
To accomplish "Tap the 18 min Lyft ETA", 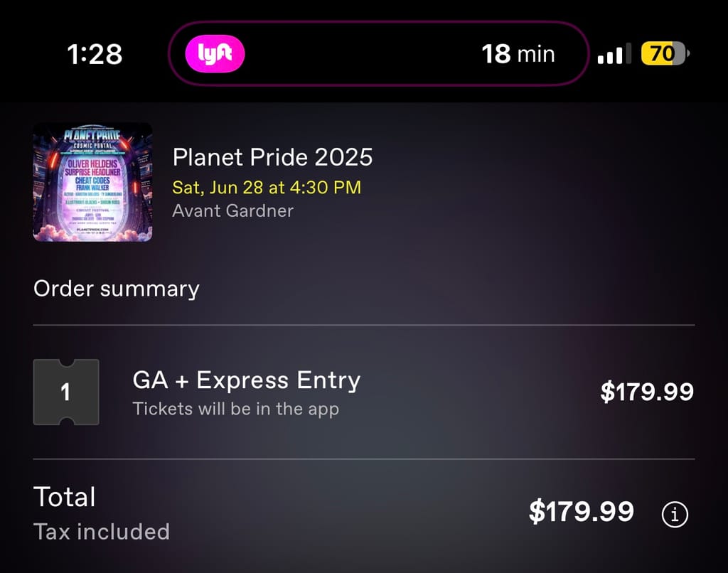I will click(x=518, y=54).
